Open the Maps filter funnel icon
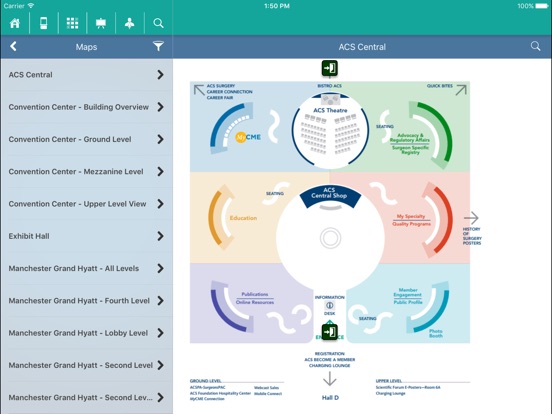This screenshot has height=414, width=552. click(158, 46)
